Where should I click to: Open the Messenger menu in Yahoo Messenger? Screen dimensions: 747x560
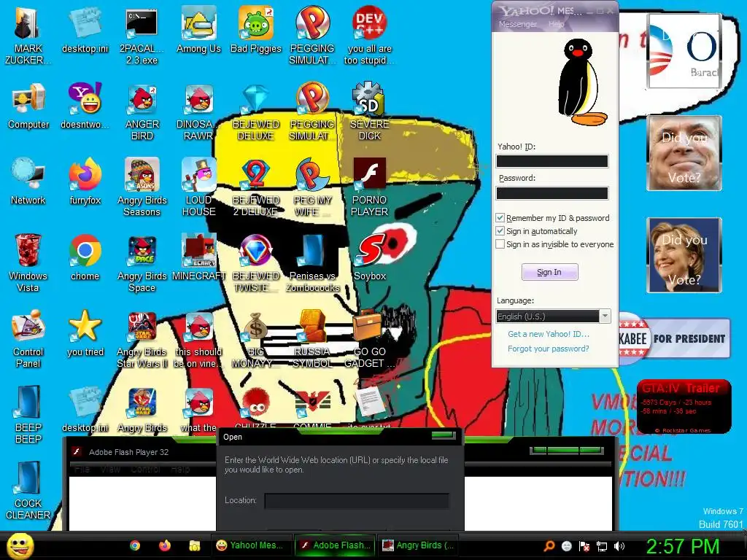[x=517, y=24]
